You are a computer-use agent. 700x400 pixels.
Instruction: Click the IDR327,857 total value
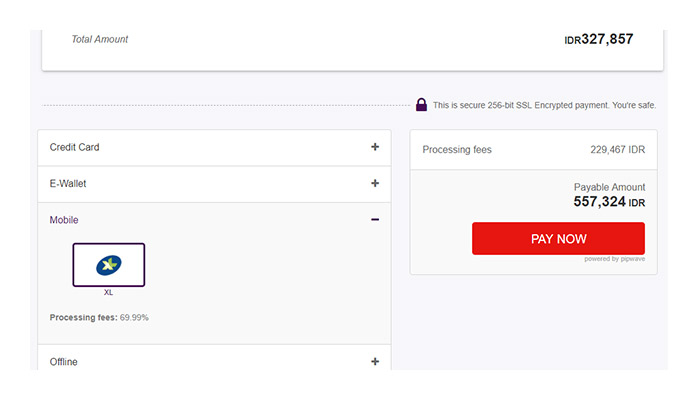(598, 40)
